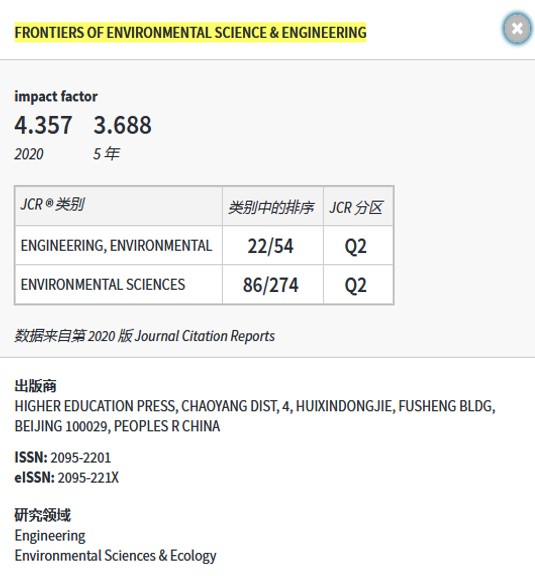Image resolution: width=535 pixels, height=576 pixels.
Task: Click the JCR 类别 column header
Action: pyautogui.click(x=119, y=206)
